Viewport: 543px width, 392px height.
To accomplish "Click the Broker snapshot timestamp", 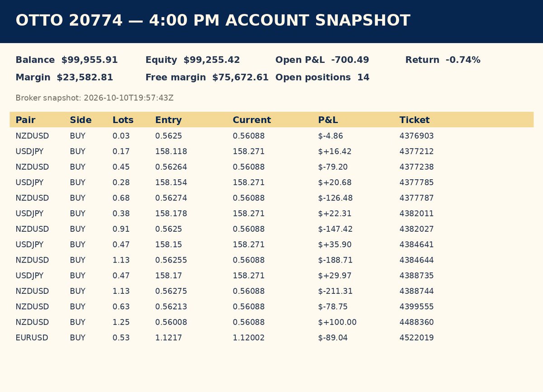I will (x=95, y=98).
